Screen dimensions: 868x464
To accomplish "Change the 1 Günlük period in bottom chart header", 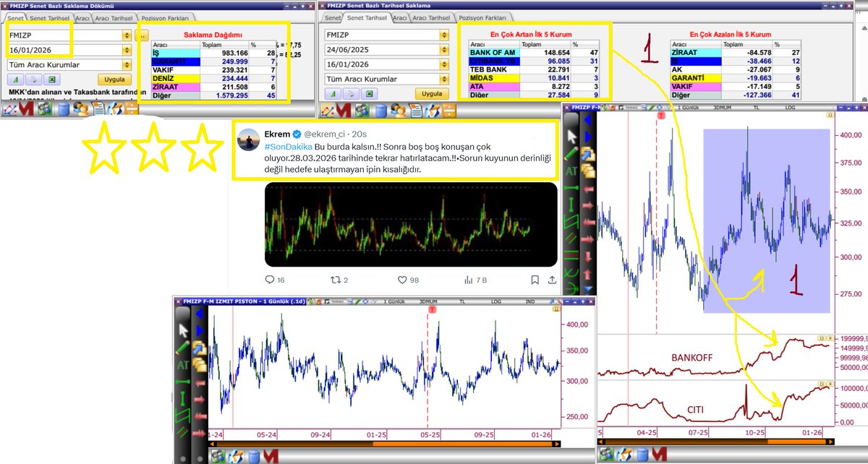I will pyautogui.click(x=394, y=301).
